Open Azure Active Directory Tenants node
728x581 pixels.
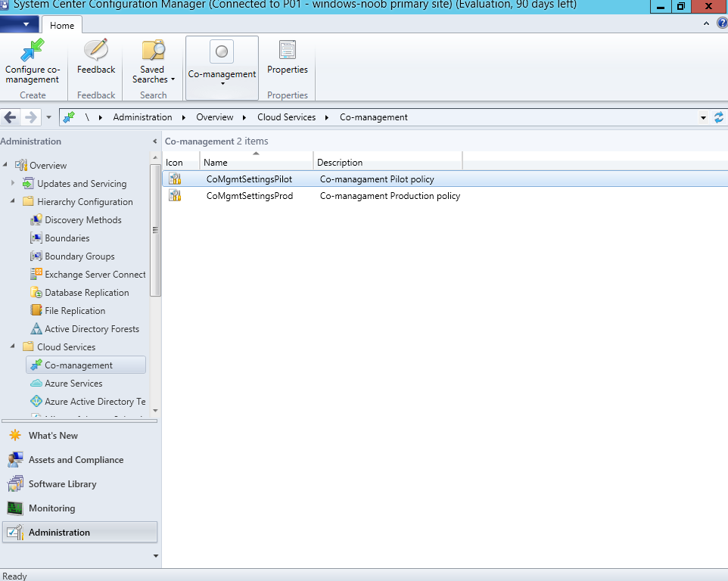95,402
